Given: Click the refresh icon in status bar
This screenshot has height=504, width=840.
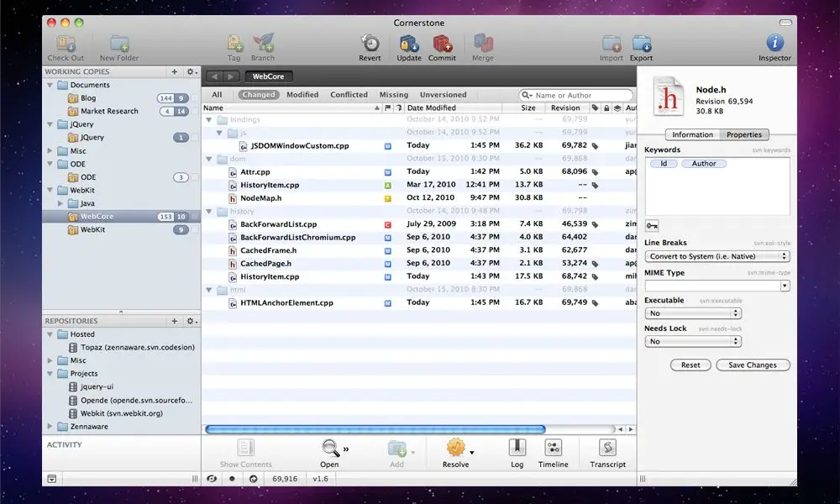Looking at the screenshot, I should click(x=254, y=479).
